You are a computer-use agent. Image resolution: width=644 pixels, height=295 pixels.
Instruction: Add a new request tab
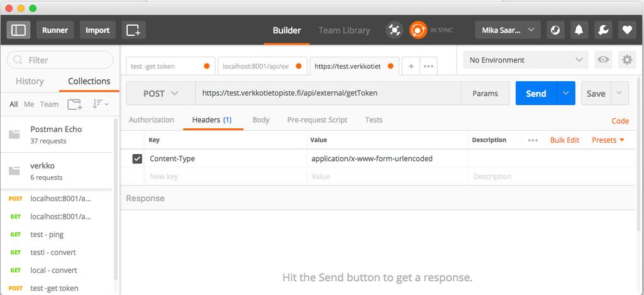point(411,66)
